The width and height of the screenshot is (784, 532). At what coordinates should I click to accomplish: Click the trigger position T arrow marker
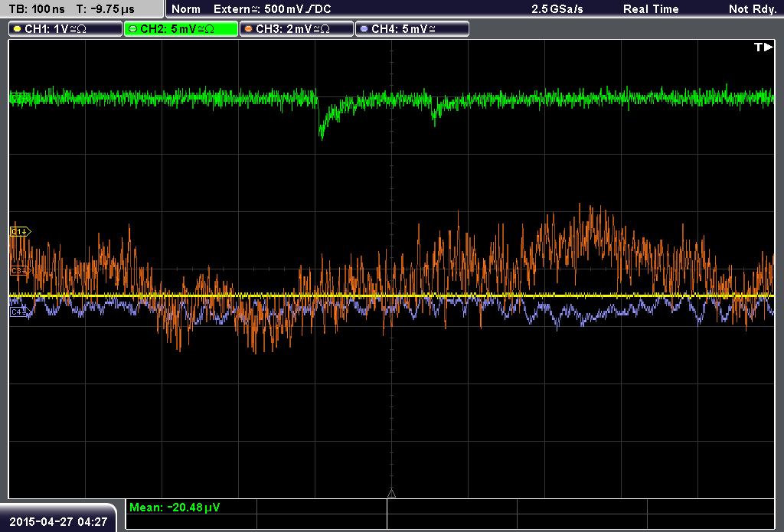pos(763,47)
